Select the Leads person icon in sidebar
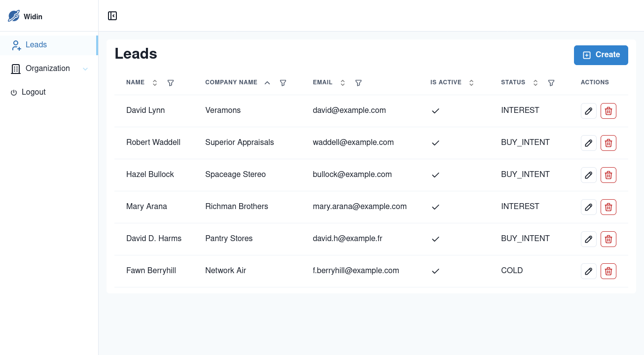Viewport: 644px width, 355px height. pos(15,45)
